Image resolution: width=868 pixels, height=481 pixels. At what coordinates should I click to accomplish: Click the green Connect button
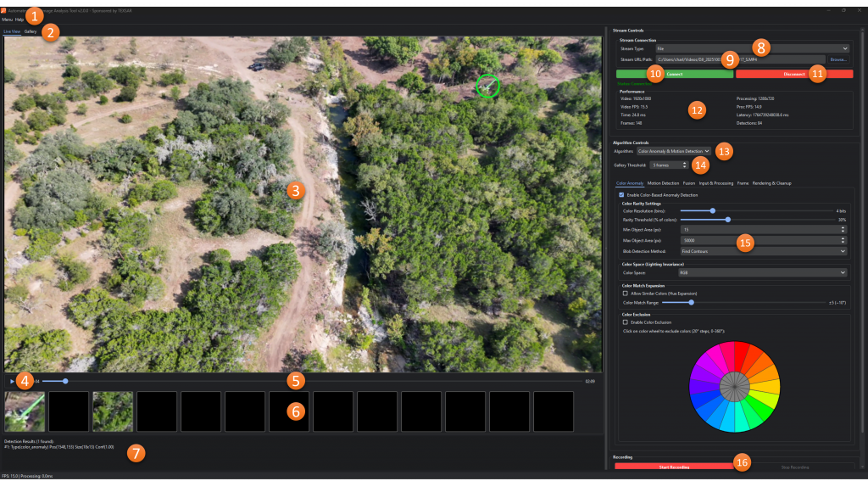coord(675,74)
